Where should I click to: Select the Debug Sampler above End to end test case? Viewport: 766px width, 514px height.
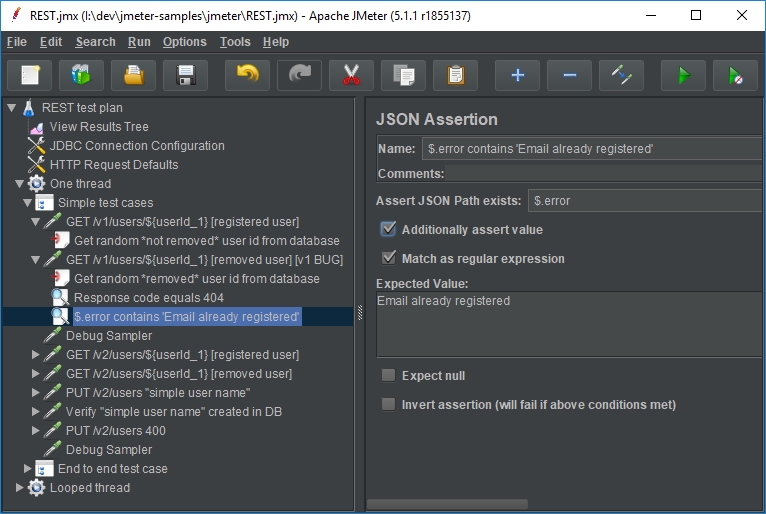pos(109,450)
